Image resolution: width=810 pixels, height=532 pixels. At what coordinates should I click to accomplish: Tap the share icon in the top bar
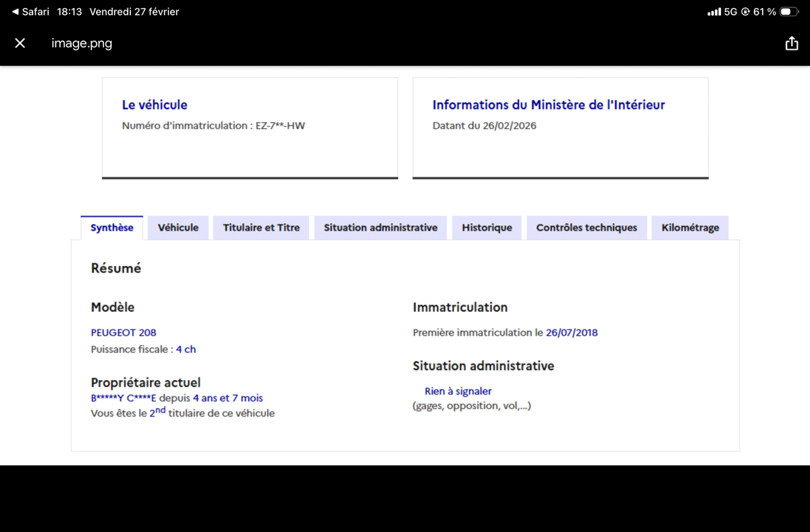pyautogui.click(x=791, y=44)
